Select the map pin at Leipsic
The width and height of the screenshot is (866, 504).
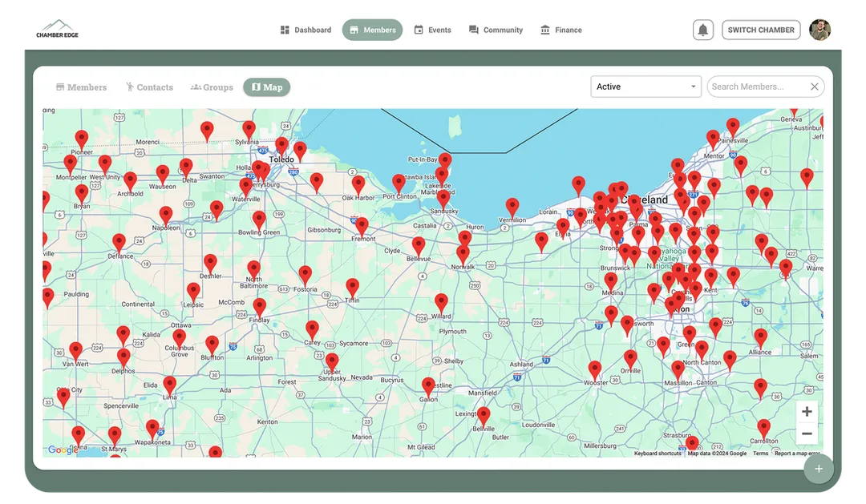pos(193,292)
